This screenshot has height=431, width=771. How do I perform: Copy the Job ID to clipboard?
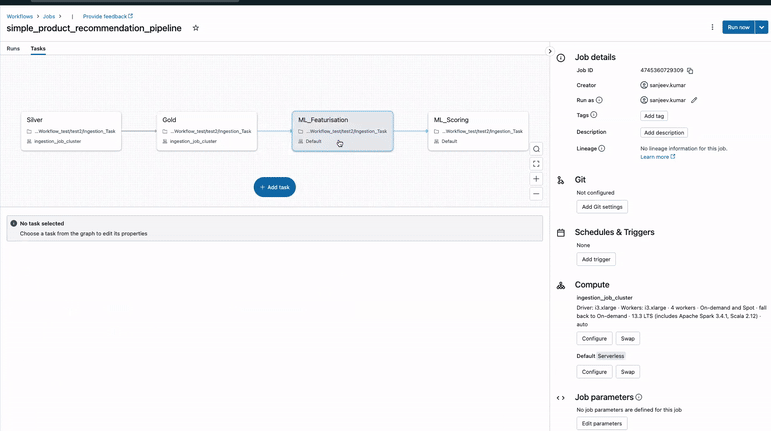click(x=690, y=71)
